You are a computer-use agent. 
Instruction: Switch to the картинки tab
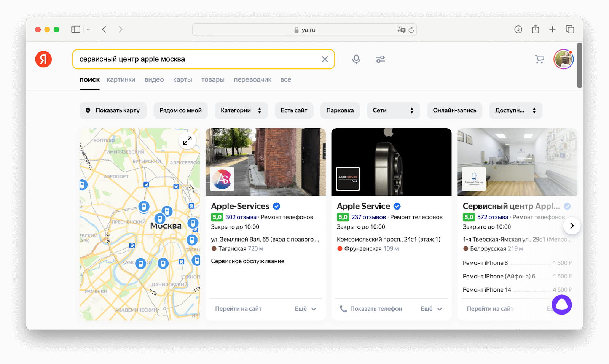tap(121, 80)
